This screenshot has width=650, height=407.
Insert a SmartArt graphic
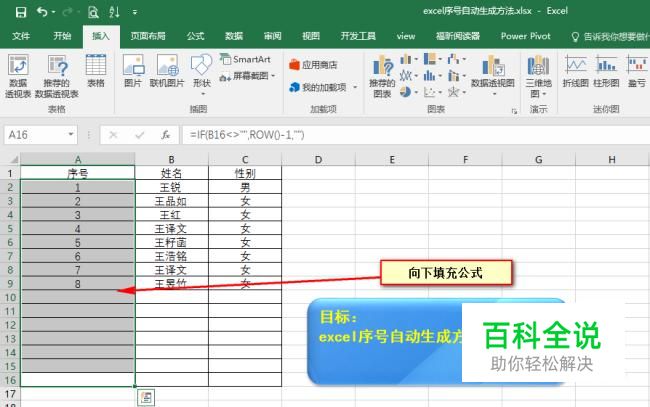point(245,60)
